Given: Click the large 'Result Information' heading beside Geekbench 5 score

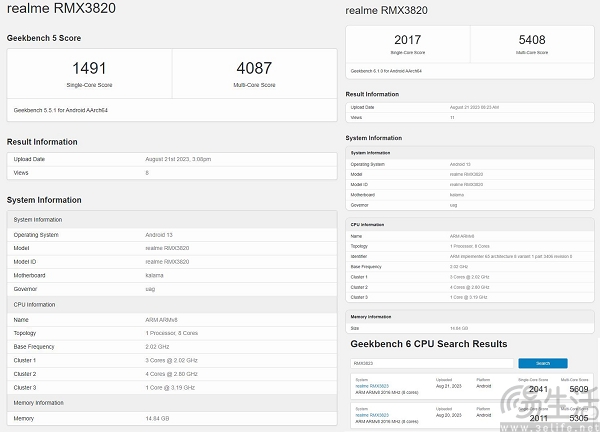Looking at the screenshot, I should point(42,142).
